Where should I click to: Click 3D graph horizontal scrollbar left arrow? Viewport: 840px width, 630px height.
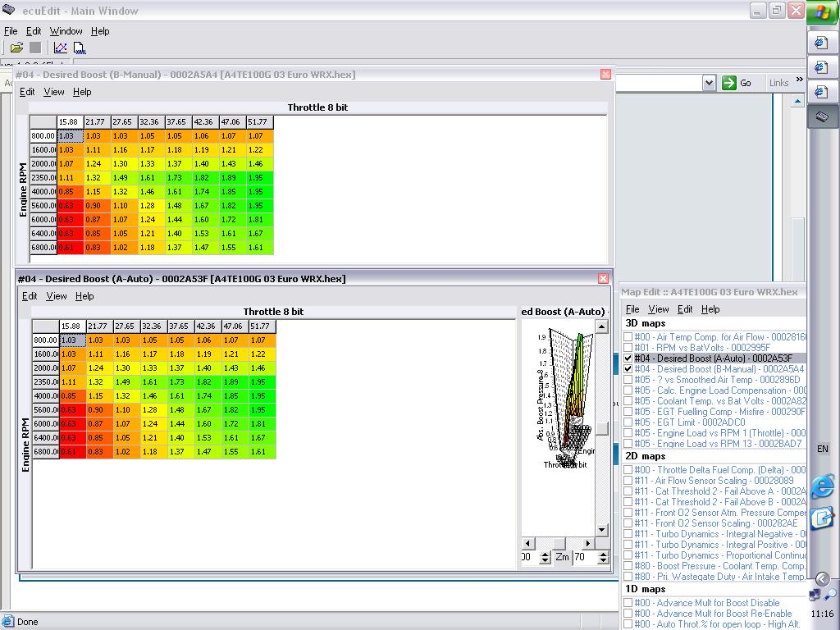pos(527,543)
